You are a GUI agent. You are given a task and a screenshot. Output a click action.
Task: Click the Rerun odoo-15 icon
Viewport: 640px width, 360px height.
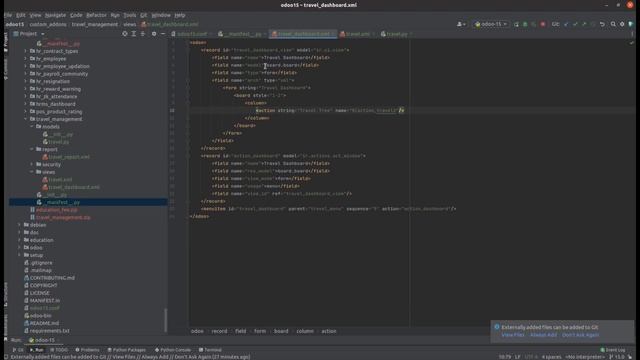pyautogui.click(x=516, y=24)
